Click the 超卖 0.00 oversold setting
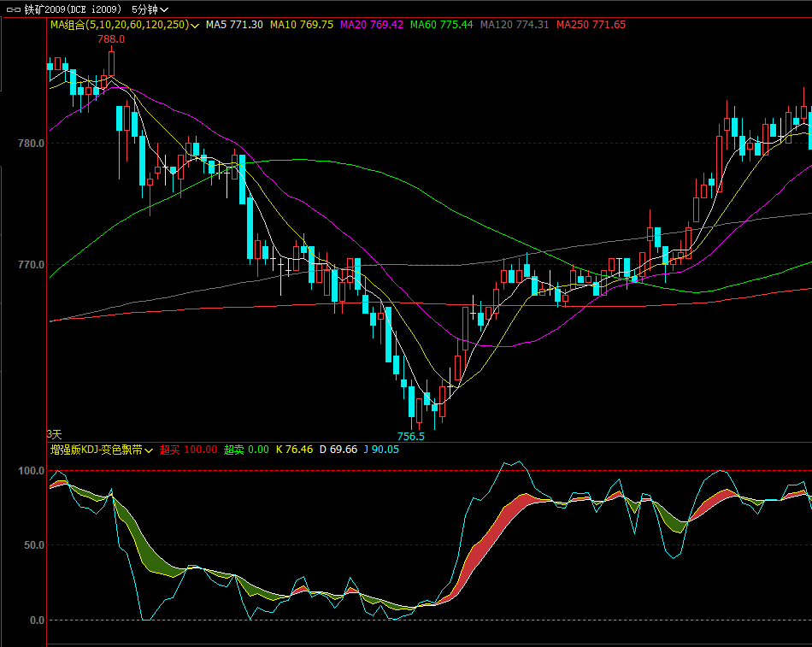812x647 pixels. pyautogui.click(x=246, y=450)
